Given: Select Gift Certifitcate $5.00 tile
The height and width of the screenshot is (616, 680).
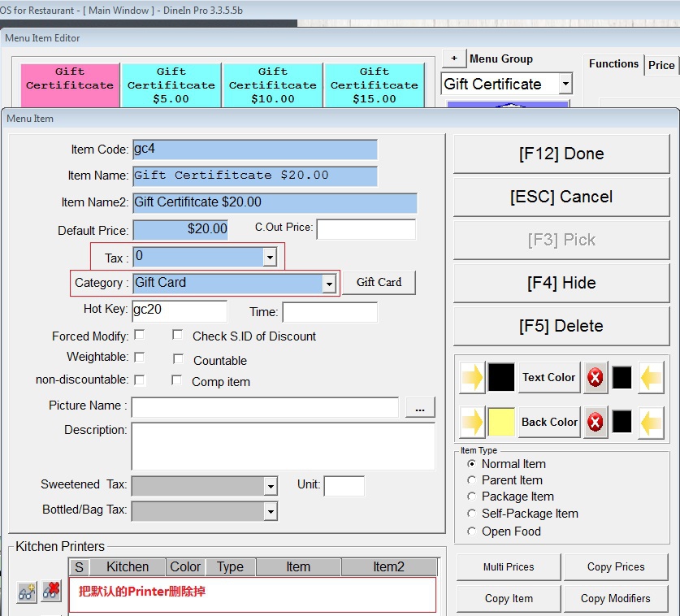Looking at the screenshot, I should tap(171, 85).
